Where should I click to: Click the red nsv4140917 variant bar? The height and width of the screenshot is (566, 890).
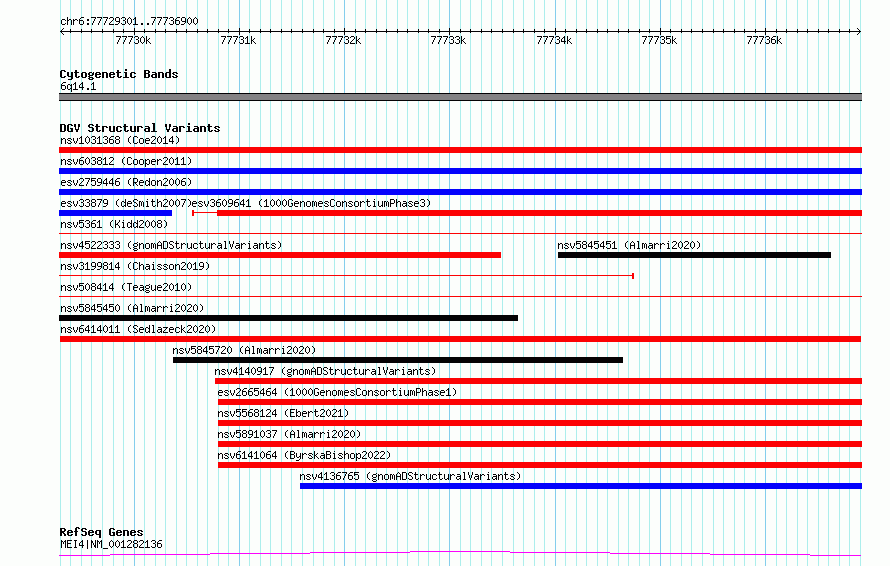(538, 381)
